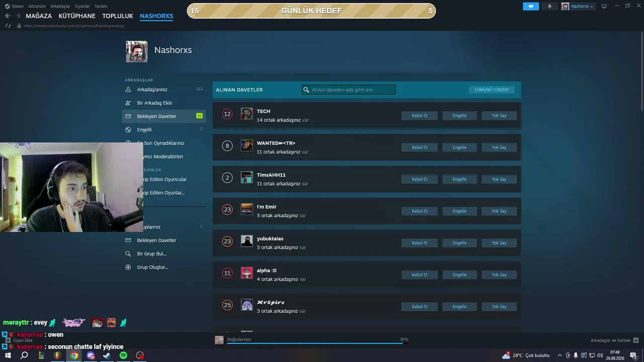
Task: Switch to Google Chrome in the taskbar
Action: [74, 355]
